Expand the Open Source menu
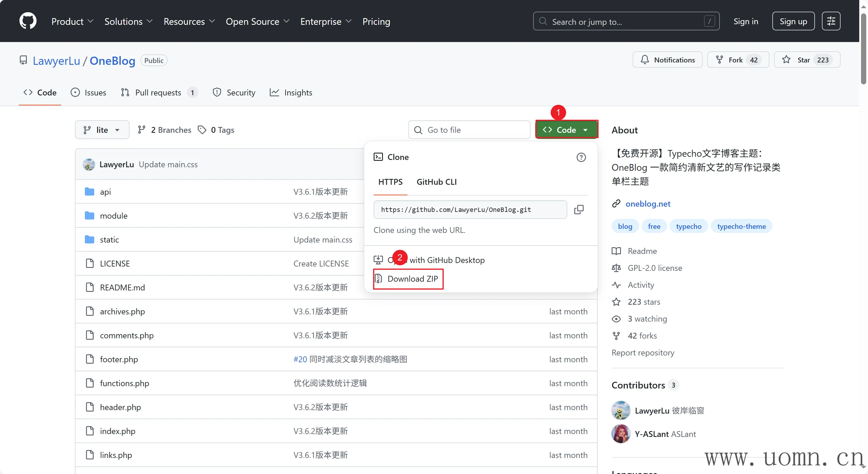 tap(258, 21)
